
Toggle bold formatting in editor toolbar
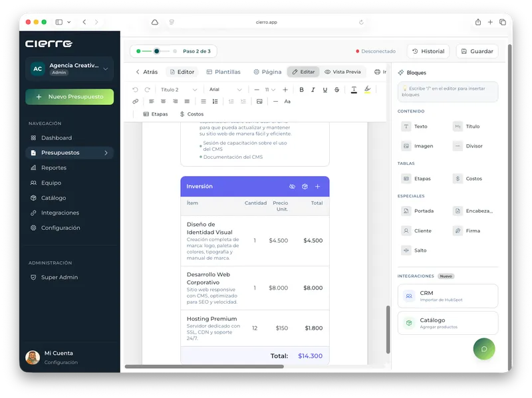click(x=301, y=90)
